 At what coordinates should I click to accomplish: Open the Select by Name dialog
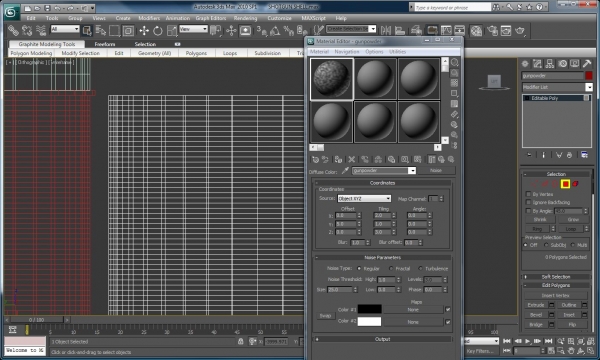pos(101,31)
